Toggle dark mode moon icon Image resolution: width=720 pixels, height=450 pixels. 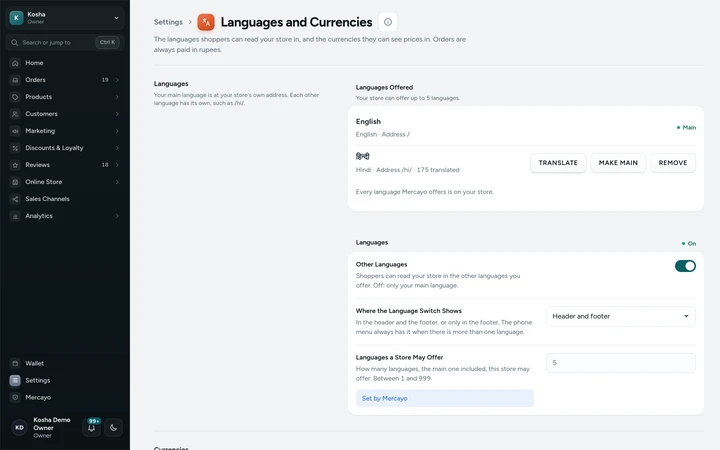pyautogui.click(x=113, y=428)
